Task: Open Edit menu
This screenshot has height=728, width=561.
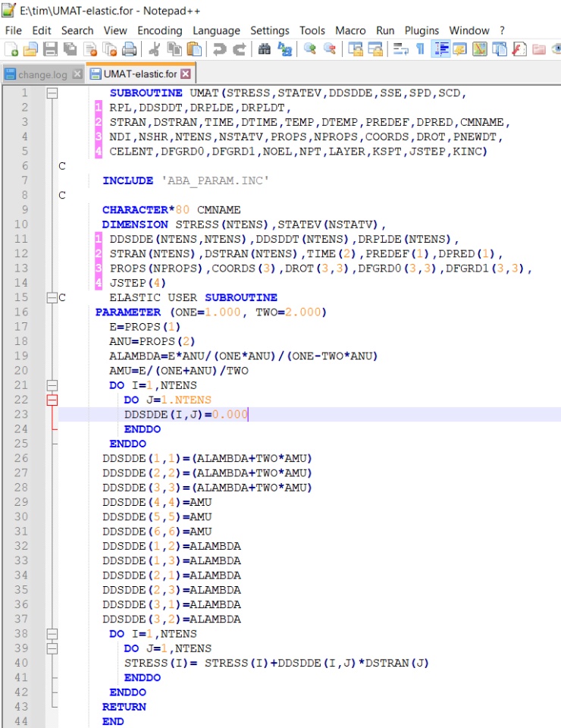Action: pyautogui.click(x=41, y=30)
